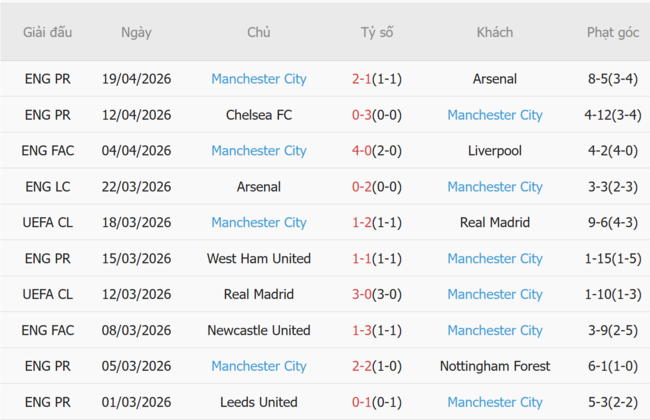Click the date 22/03/2026
The image size is (650, 420).
click(x=136, y=187)
